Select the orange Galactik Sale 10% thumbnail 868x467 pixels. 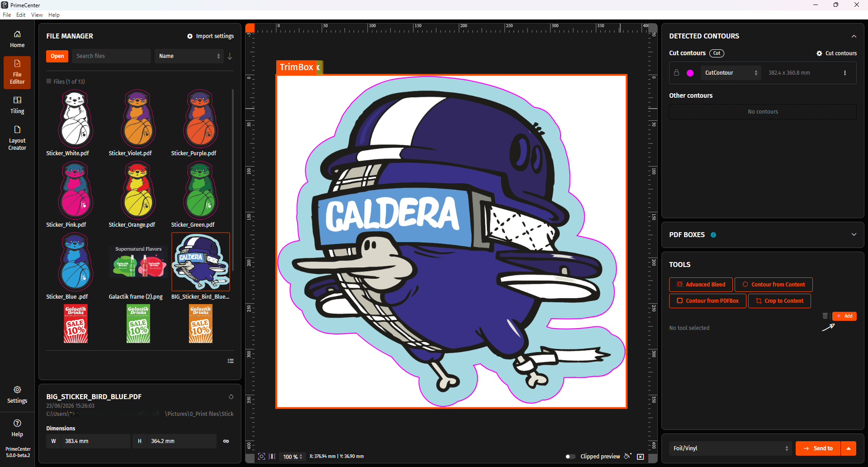(x=200, y=324)
